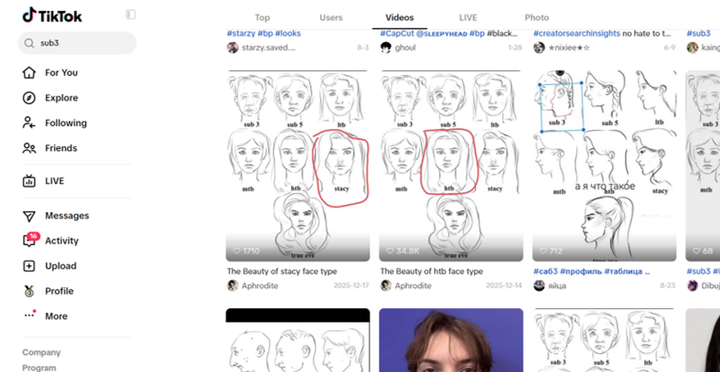Click the Friends people icon

pyautogui.click(x=29, y=148)
